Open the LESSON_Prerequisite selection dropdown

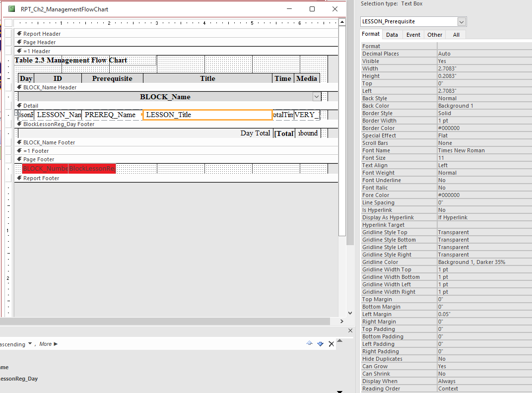point(462,21)
